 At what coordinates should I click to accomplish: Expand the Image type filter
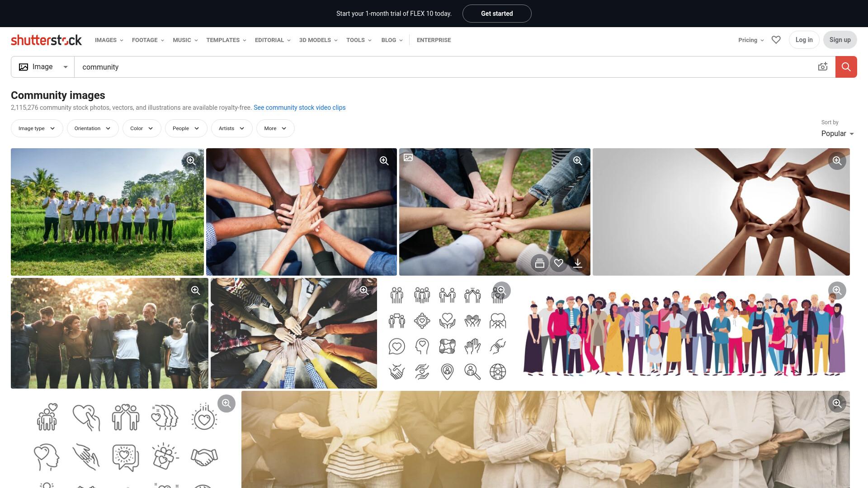click(x=37, y=128)
